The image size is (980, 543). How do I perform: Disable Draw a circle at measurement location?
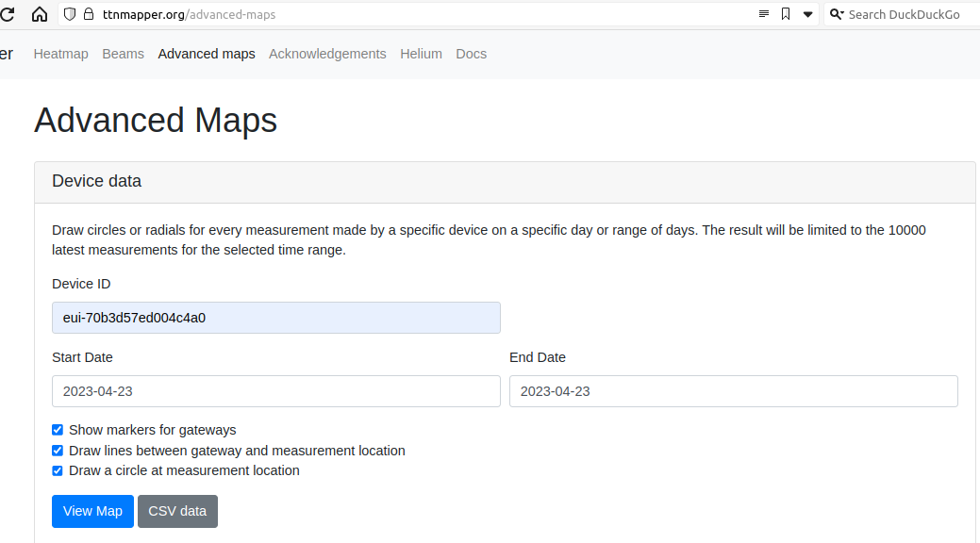click(x=58, y=470)
